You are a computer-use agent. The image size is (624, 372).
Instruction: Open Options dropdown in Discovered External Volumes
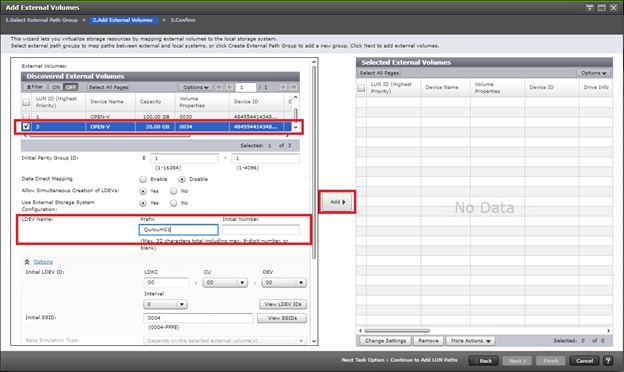coord(195,87)
